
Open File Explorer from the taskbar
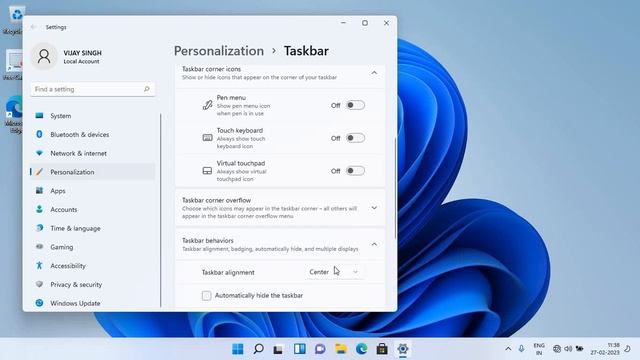coord(341,349)
